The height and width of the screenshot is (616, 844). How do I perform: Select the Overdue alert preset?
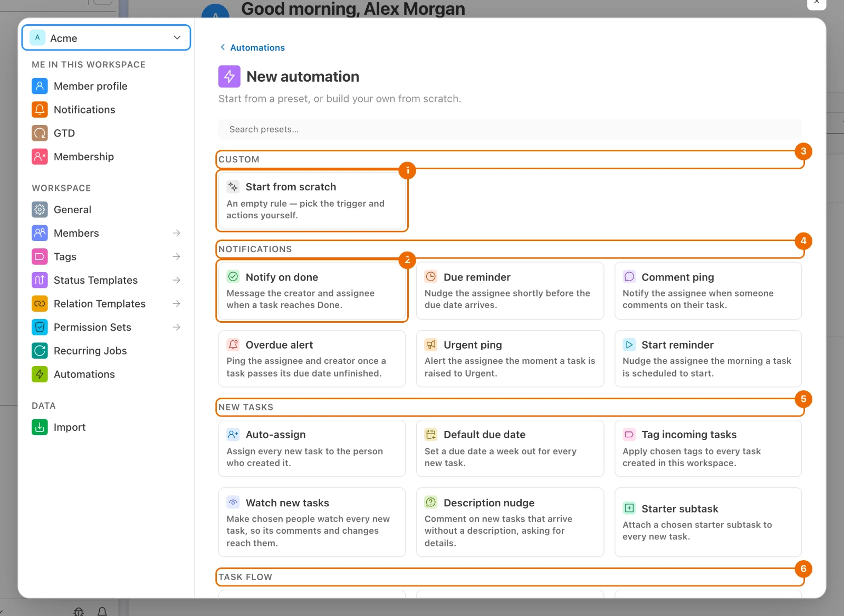tap(312, 359)
